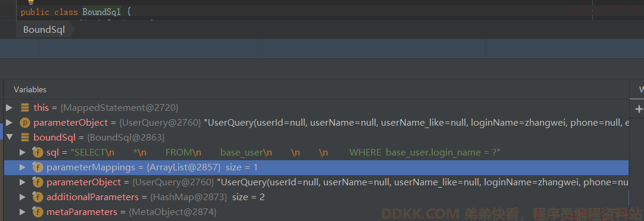Expand top-level parameterObject UserQuery@2760 node

tap(9, 122)
